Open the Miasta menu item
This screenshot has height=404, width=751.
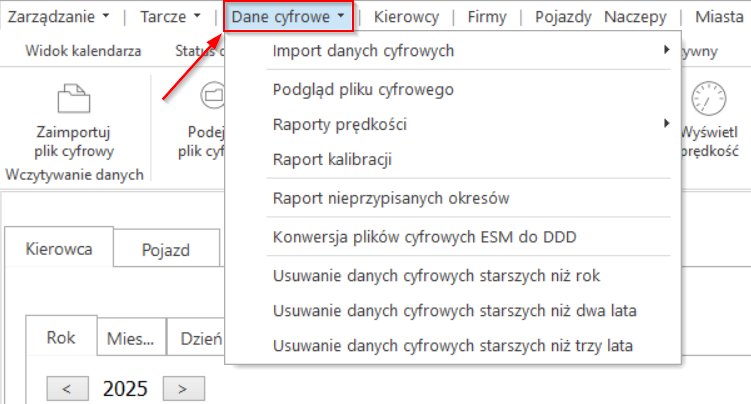click(719, 17)
